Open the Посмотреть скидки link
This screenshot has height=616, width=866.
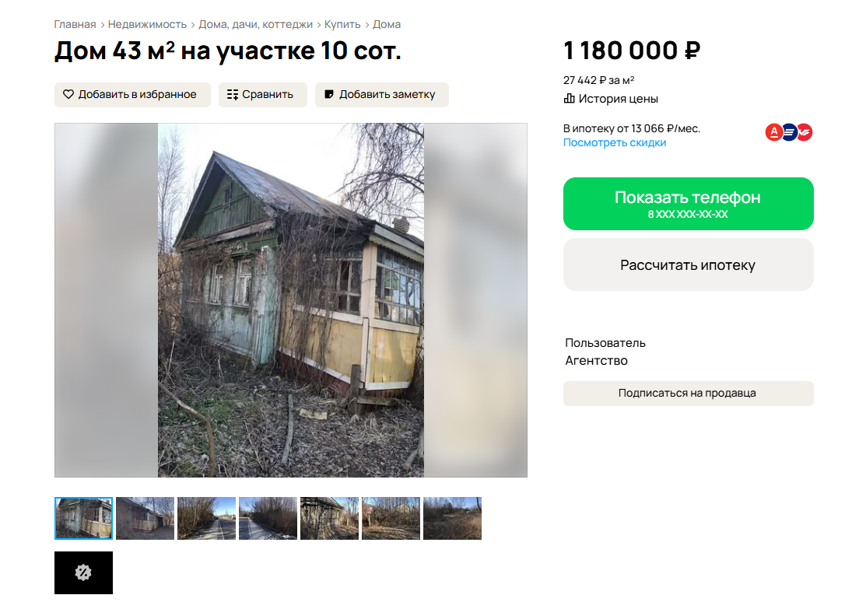[x=615, y=142]
